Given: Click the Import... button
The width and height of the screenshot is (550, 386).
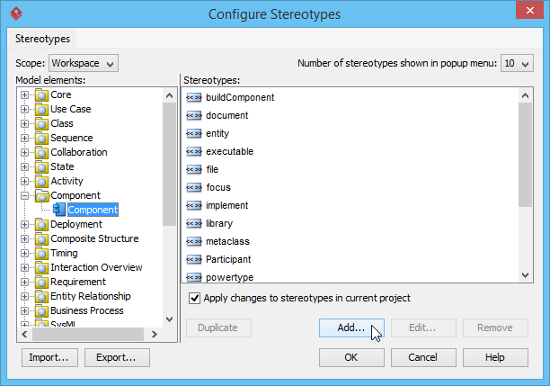Looking at the screenshot, I should click(x=49, y=358).
